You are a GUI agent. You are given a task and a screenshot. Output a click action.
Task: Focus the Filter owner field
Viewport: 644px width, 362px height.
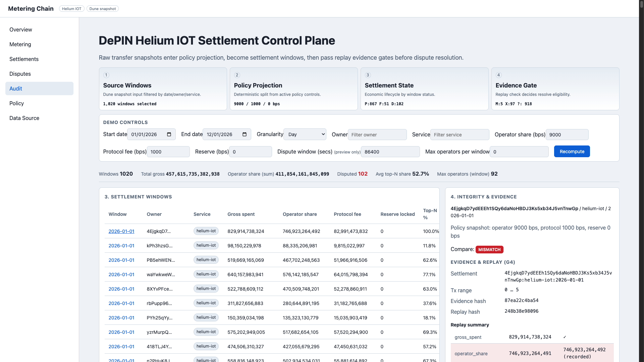tap(377, 134)
